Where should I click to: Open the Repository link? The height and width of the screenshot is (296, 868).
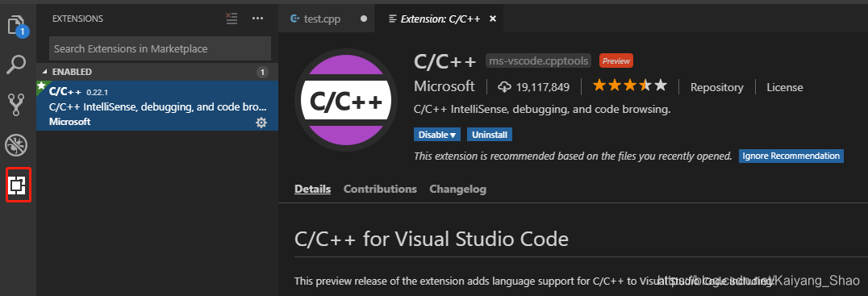[717, 87]
